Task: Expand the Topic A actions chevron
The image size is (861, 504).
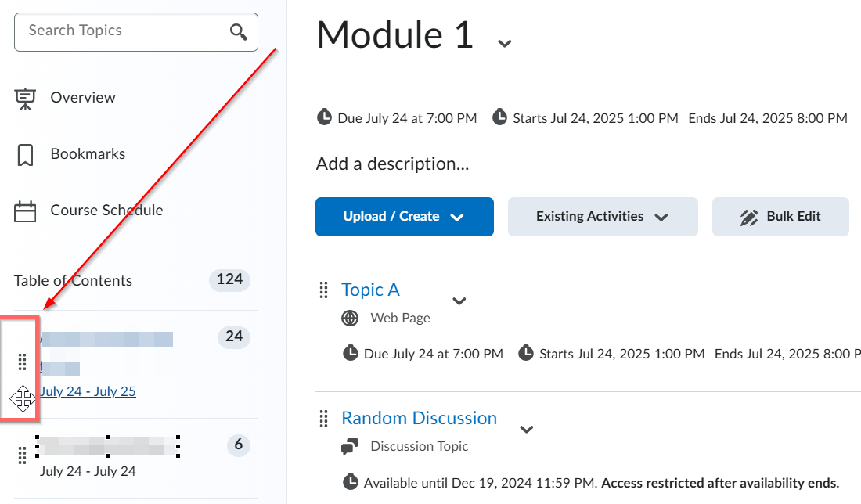Action: [x=459, y=301]
